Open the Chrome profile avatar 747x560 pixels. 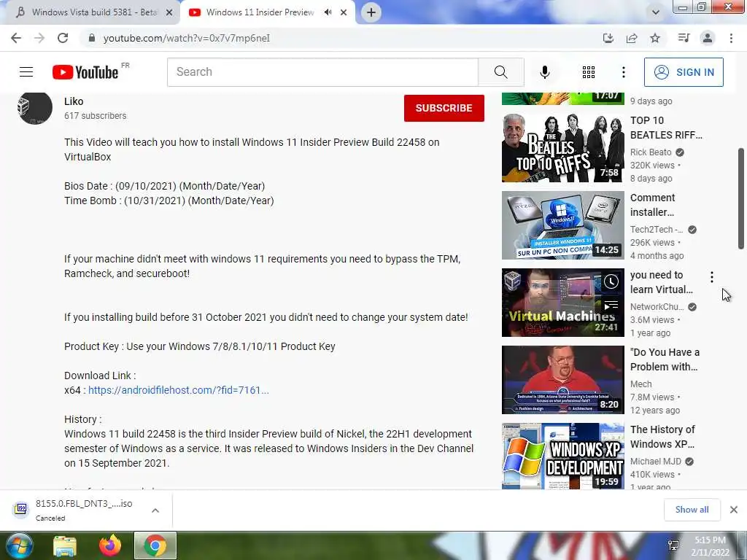708,38
